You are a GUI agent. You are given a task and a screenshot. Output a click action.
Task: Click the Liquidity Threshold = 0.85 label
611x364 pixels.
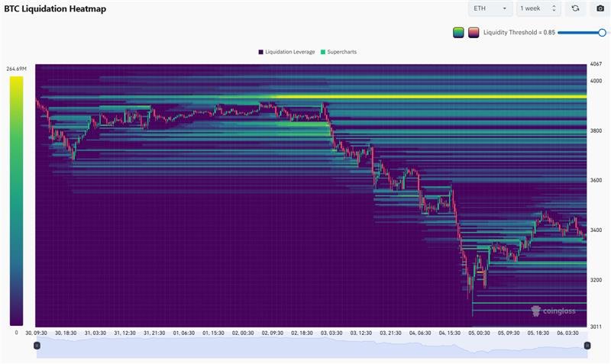tap(519, 33)
